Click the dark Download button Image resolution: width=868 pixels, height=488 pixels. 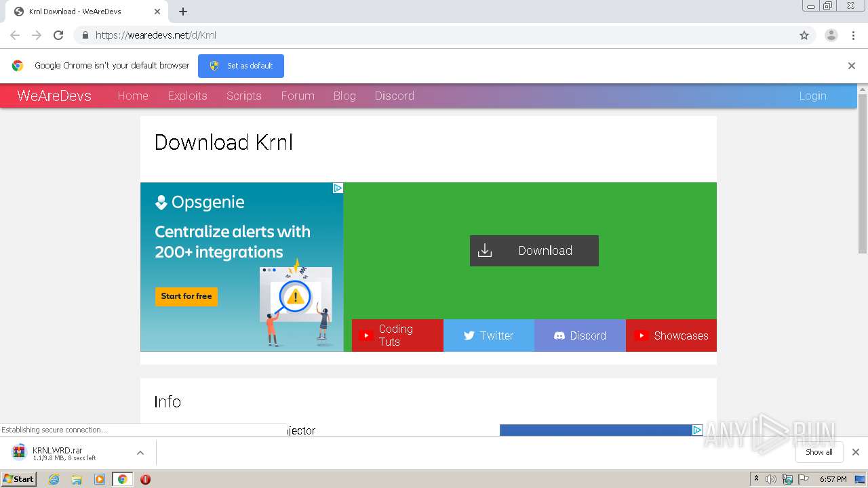click(534, 251)
